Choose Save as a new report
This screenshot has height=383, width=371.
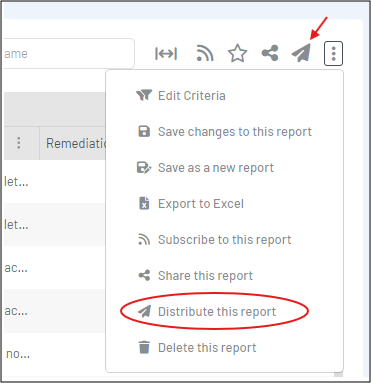point(224,168)
